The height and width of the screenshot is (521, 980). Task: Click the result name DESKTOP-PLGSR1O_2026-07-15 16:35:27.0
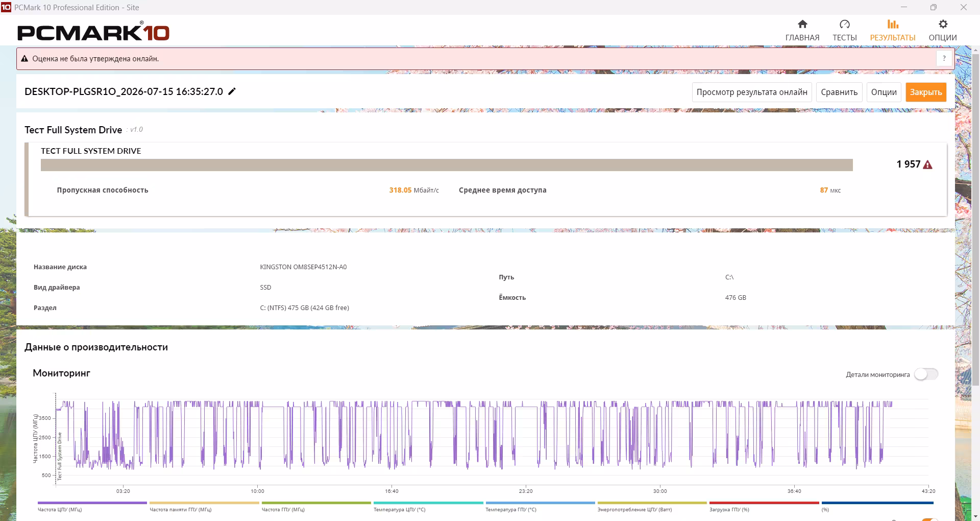124,91
